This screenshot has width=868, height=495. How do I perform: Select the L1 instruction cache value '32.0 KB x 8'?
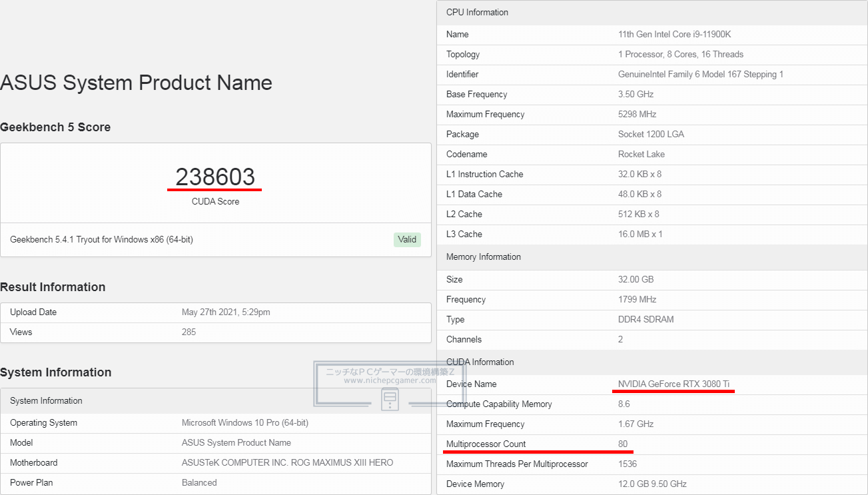(640, 175)
